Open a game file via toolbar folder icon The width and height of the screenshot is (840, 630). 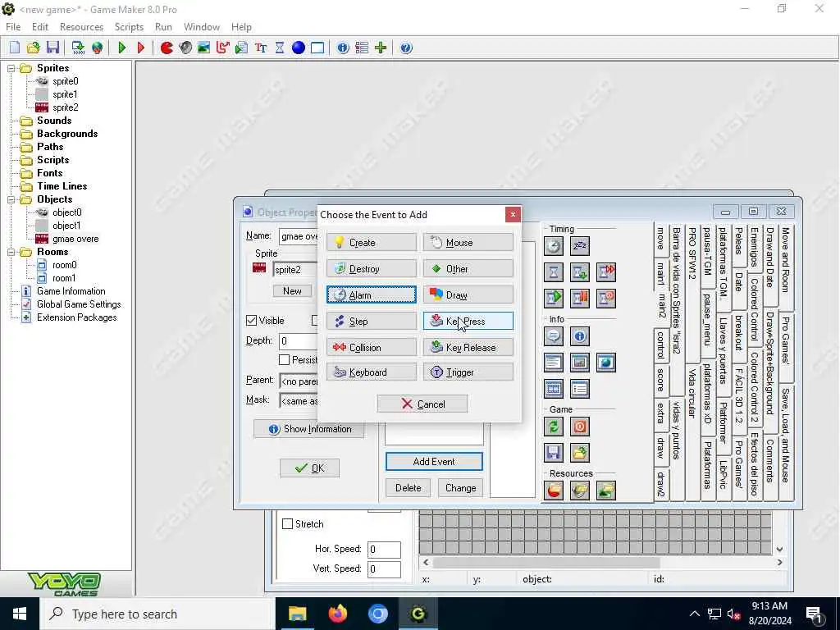click(33, 48)
